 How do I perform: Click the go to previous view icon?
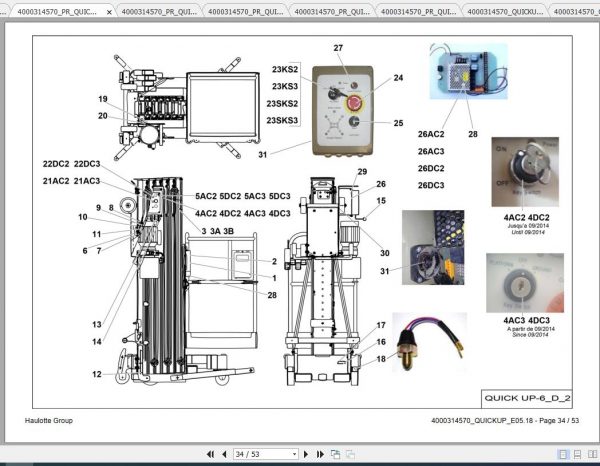pyautogui.click(x=336, y=454)
